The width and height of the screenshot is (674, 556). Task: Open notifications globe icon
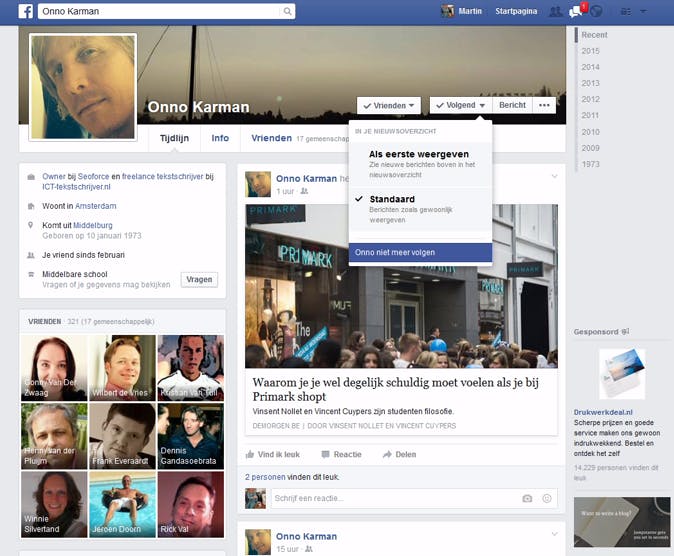pos(596,11)
